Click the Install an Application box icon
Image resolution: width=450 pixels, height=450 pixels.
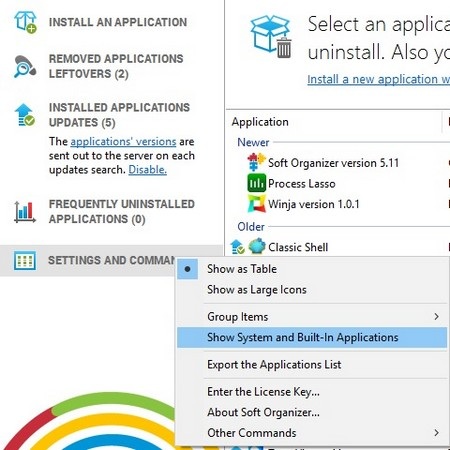(25, 22)
